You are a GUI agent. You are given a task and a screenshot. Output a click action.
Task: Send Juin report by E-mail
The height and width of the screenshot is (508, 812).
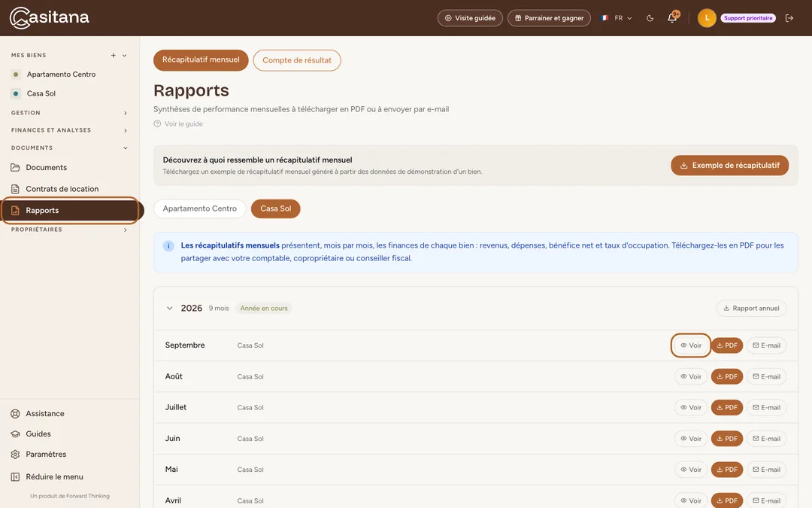point(766,439)
